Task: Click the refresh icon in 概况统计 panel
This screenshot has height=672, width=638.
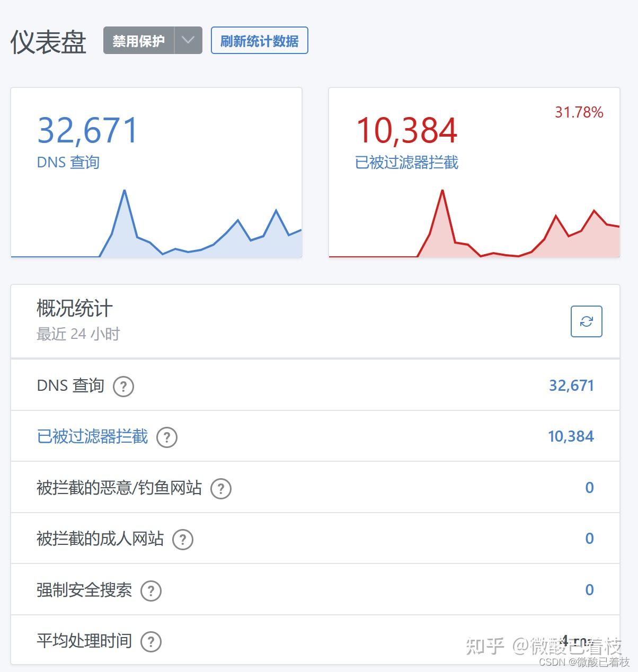Action: (x=586, y=321)
